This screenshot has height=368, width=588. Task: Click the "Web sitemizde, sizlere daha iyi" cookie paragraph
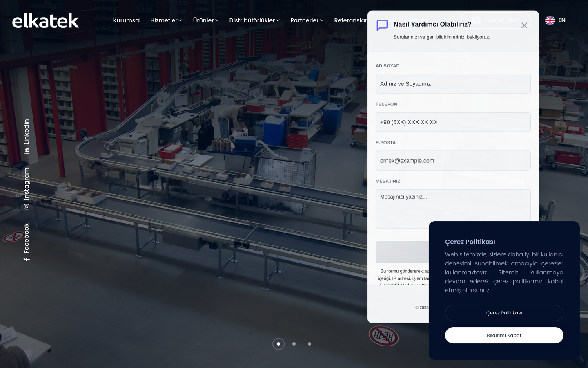tap(504, 272)
